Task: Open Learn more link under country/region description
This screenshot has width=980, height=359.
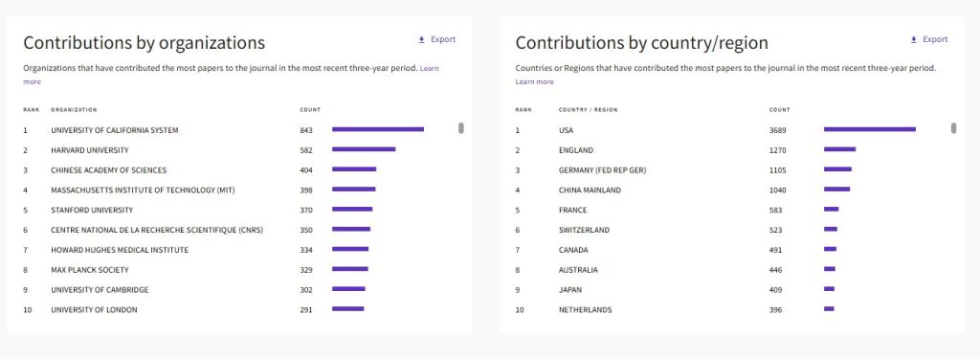Action: [534, 82]
